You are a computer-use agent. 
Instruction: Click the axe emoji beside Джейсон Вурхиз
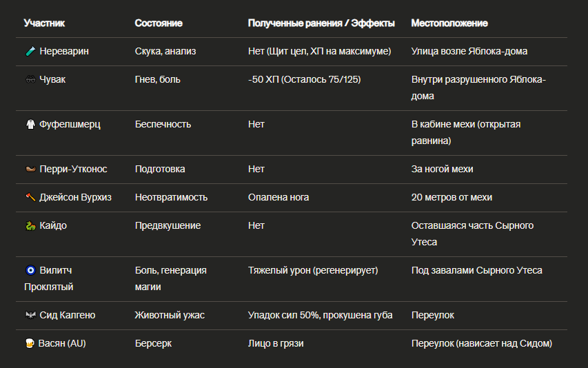[x=30, y=197]
